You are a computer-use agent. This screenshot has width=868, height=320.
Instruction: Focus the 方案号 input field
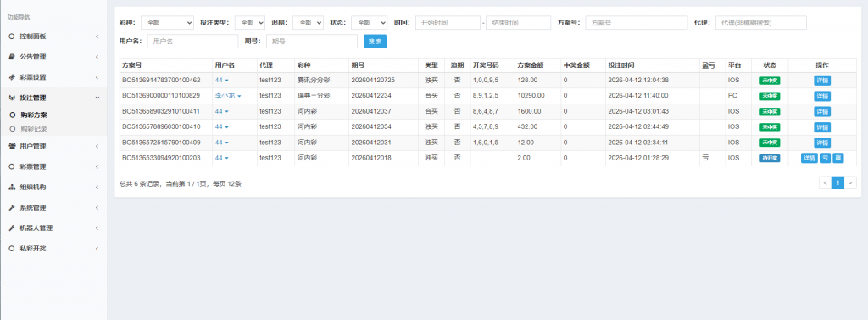pos(637,22)
